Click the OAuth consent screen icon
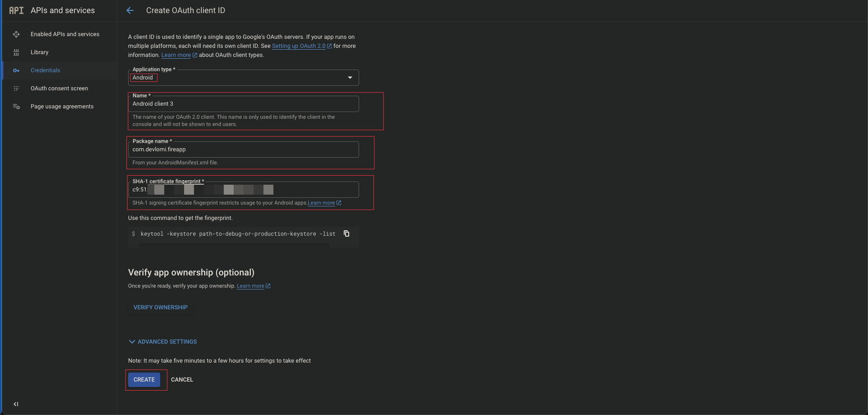The image size is (868, 415). click(x=16, y=89)
